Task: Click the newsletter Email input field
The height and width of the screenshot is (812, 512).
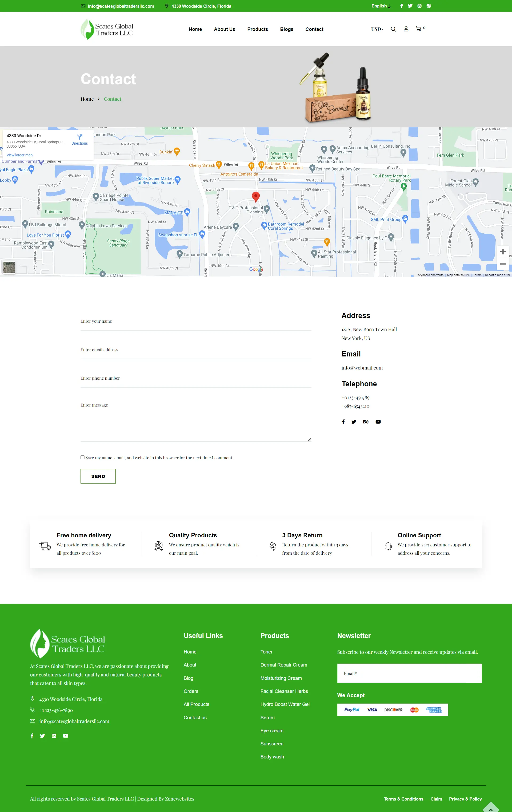Action: point(409,673)
